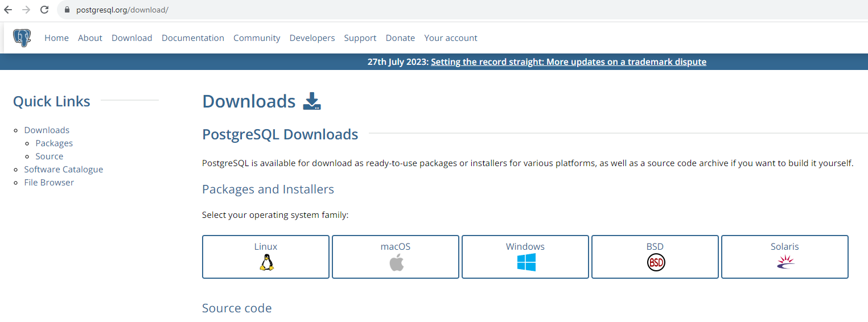The height and width of the screenshot is (322, 868).
Task: Click the browser back arrow
Action: pyautogui.click(x=8, y=10)
